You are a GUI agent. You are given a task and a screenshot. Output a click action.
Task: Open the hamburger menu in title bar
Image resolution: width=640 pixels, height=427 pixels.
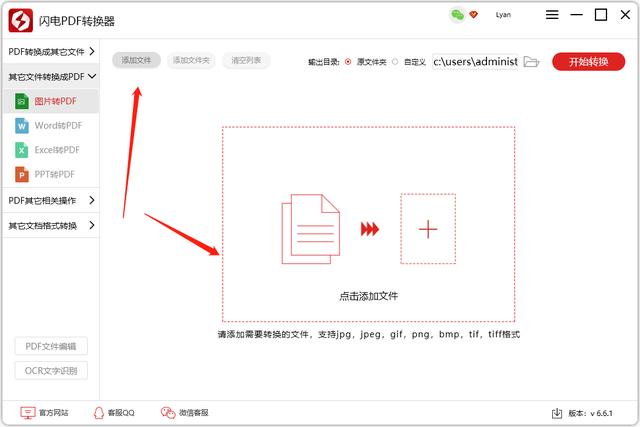click(553, 15)
